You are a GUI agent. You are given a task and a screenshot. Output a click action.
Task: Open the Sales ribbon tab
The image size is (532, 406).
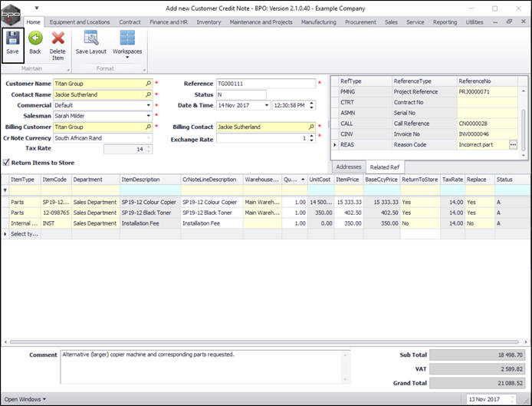pos(391,22)
